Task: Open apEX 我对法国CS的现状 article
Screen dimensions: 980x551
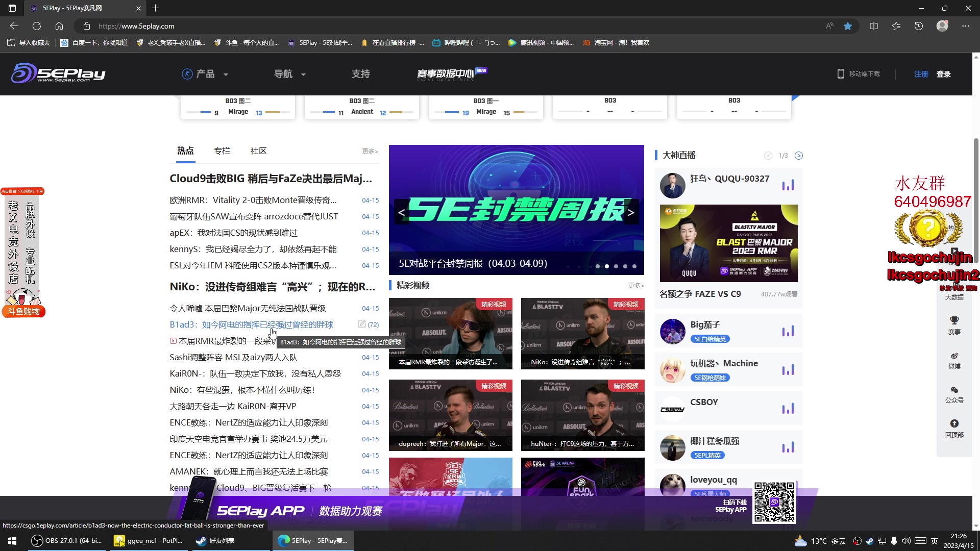Action: (x=233, y=233)
